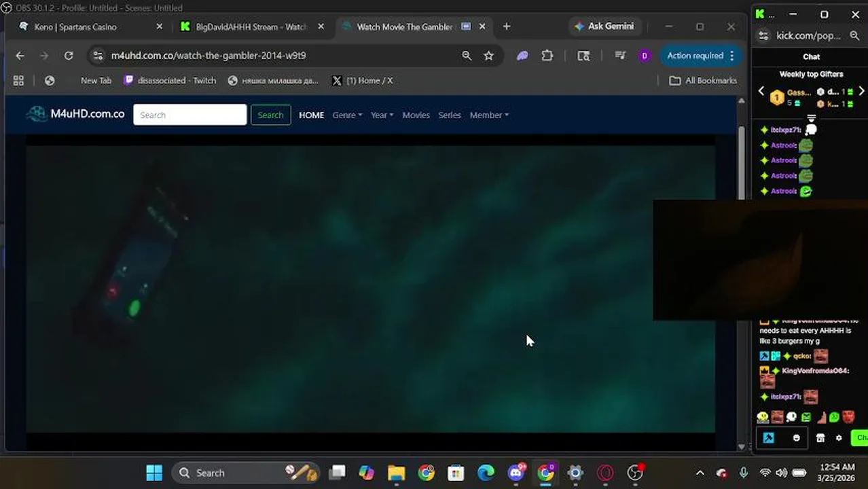Open Series in the M4uHD navigation
The height and width of the screenshot is (489, 868).
click(450, 115)
